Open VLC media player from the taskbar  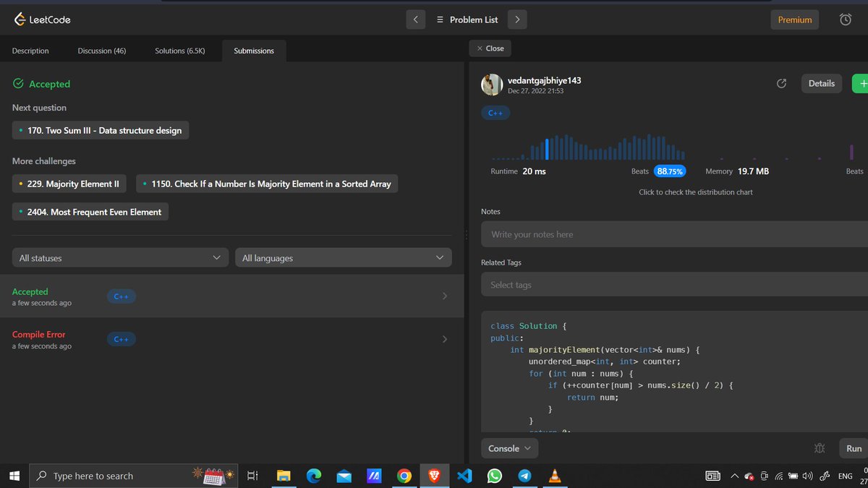(555, 476)
